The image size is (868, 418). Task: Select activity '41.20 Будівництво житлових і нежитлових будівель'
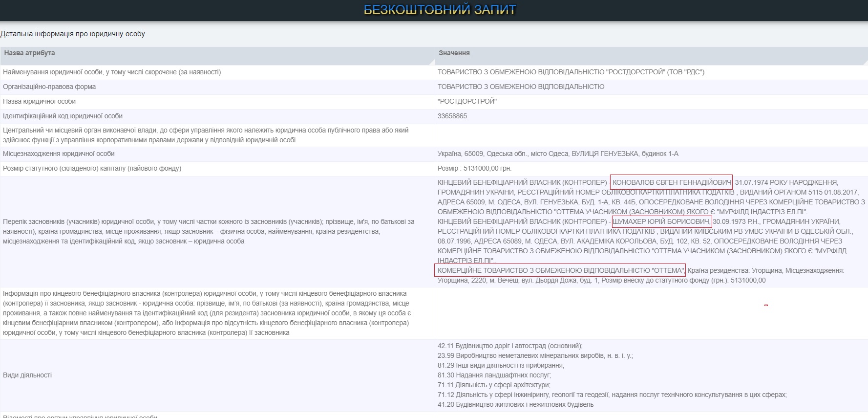click(x=516, y=404)
